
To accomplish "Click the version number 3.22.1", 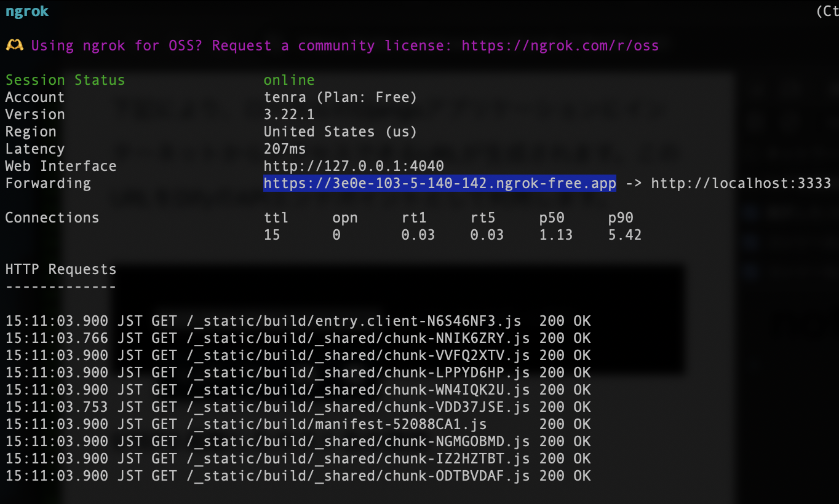I will point(289,114).
